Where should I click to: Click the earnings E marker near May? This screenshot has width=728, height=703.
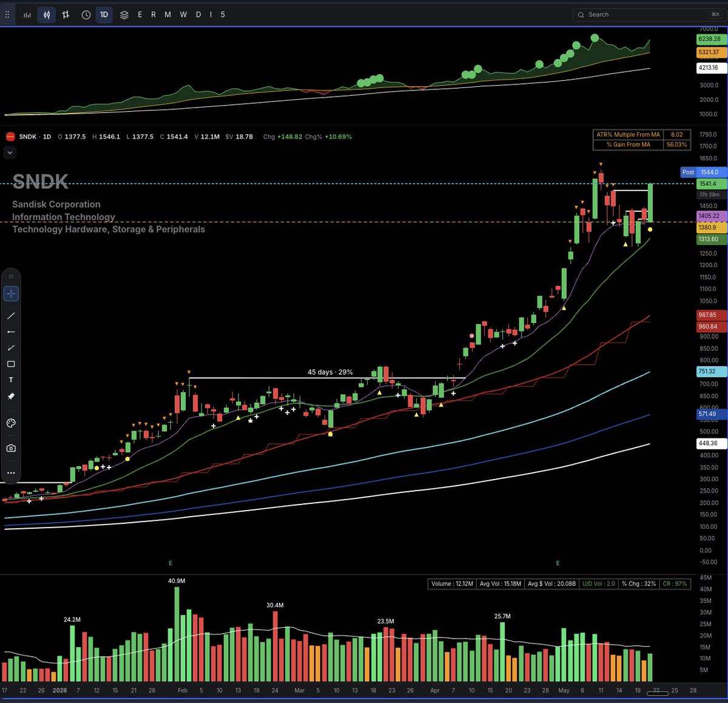558,563
